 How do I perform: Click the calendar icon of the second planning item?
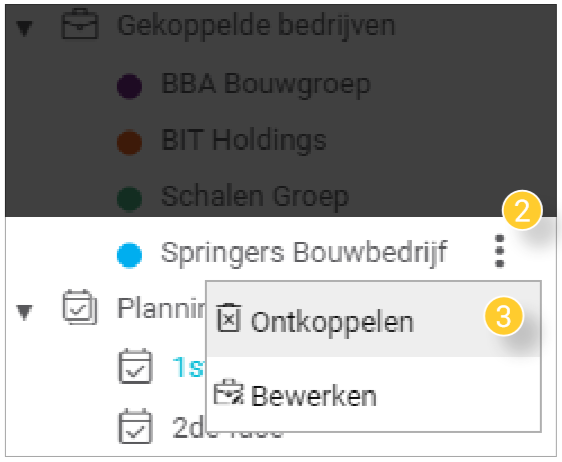135,426
